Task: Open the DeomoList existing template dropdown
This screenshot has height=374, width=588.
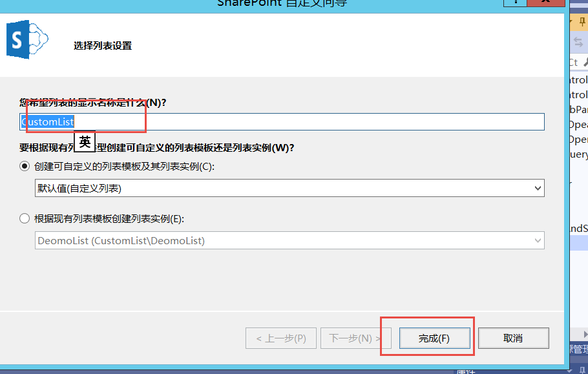Action: pos(289,240)
